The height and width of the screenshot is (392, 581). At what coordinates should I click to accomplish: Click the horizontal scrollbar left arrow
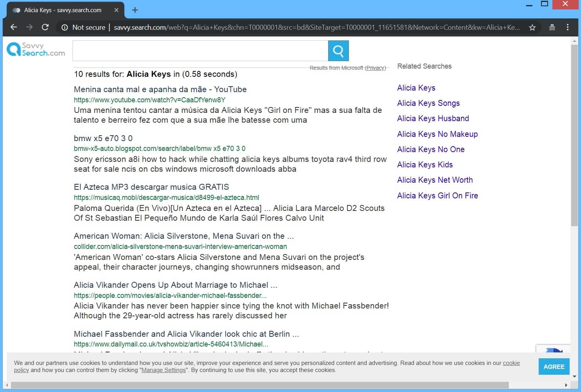tap(7, 385)
